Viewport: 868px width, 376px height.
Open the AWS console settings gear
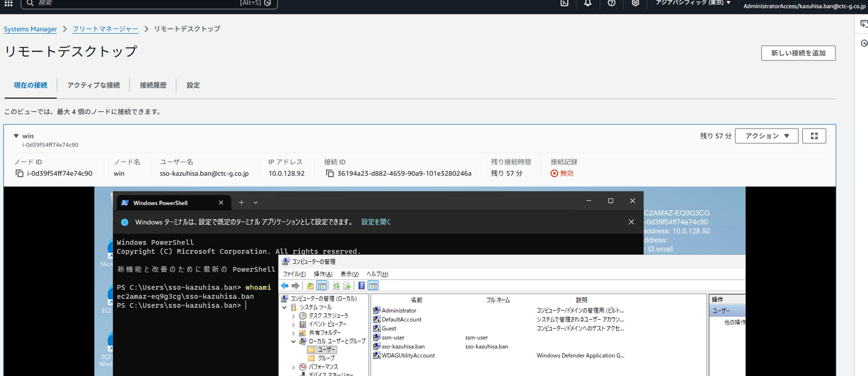(635, 3)
